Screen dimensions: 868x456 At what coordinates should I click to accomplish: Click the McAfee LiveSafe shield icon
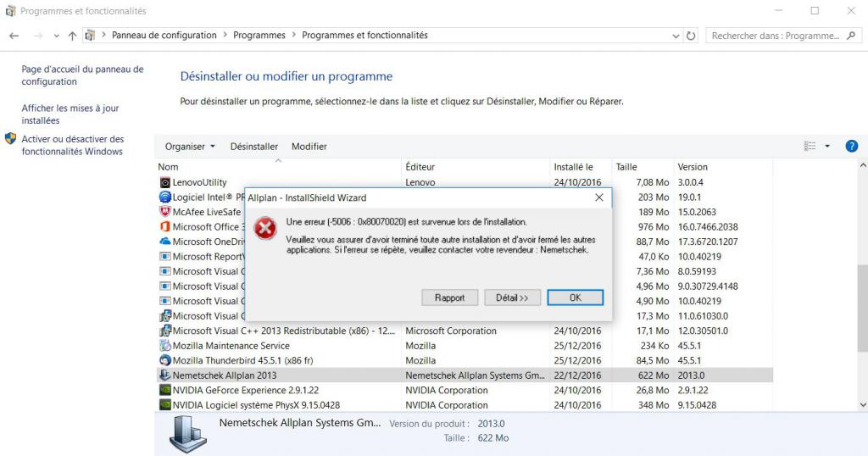[x=165, y=212]
